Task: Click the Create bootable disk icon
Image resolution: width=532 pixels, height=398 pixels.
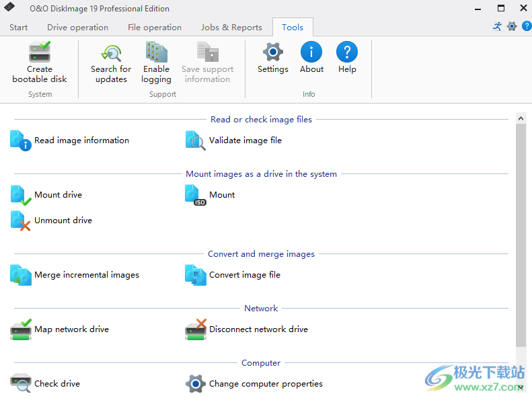Action: (40, 52)
